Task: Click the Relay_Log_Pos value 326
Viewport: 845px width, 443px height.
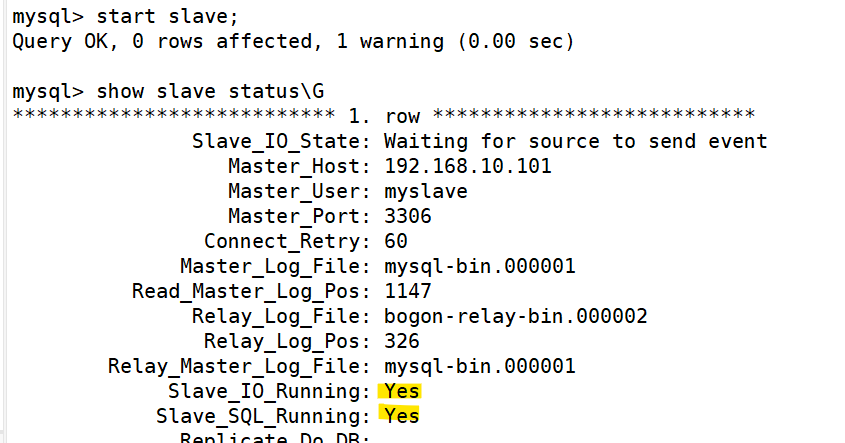Action: [402, 341]
